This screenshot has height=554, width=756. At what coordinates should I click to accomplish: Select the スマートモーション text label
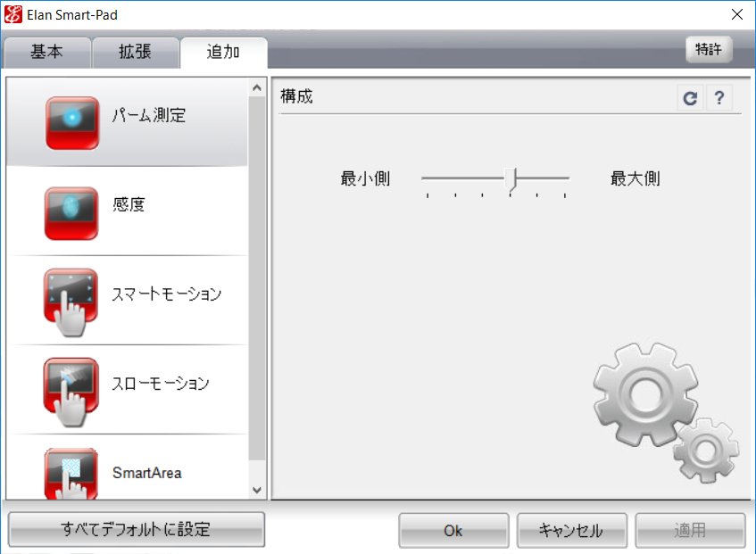point(167,294)
